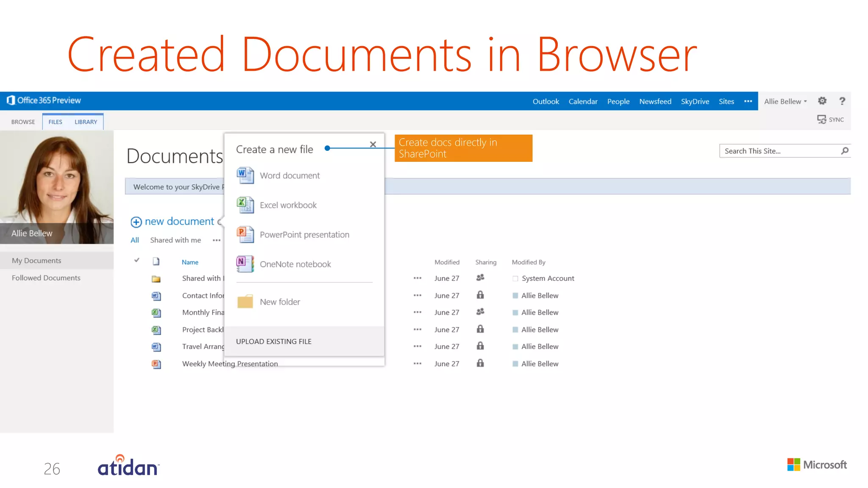Go to Outlook in top navigation
Viewport: 868px width, 488px height.
(x=546, y=101)
